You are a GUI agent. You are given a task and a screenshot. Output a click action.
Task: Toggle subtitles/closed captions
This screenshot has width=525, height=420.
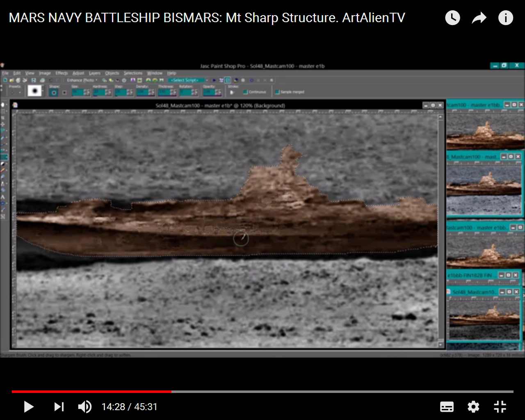(x=447, y=406)
